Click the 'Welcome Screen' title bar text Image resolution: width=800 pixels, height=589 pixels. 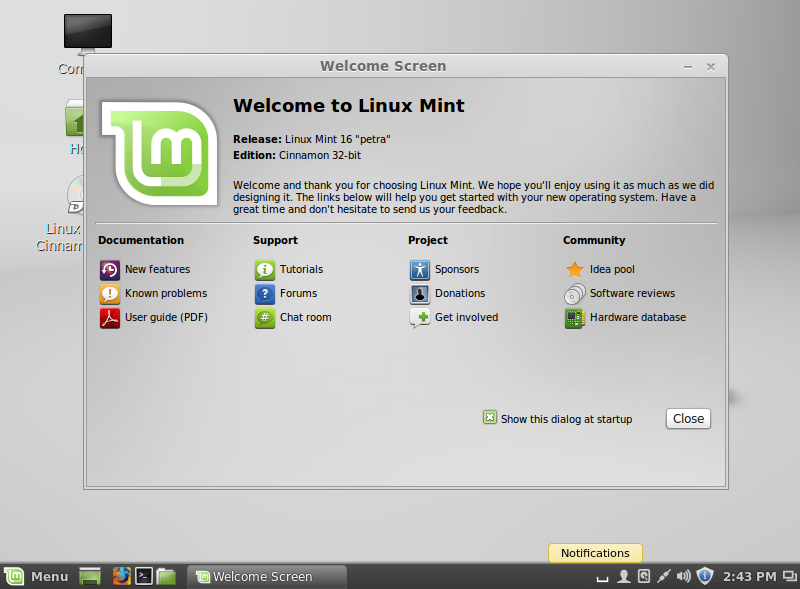pyautogui.click(x=383, y=66)
